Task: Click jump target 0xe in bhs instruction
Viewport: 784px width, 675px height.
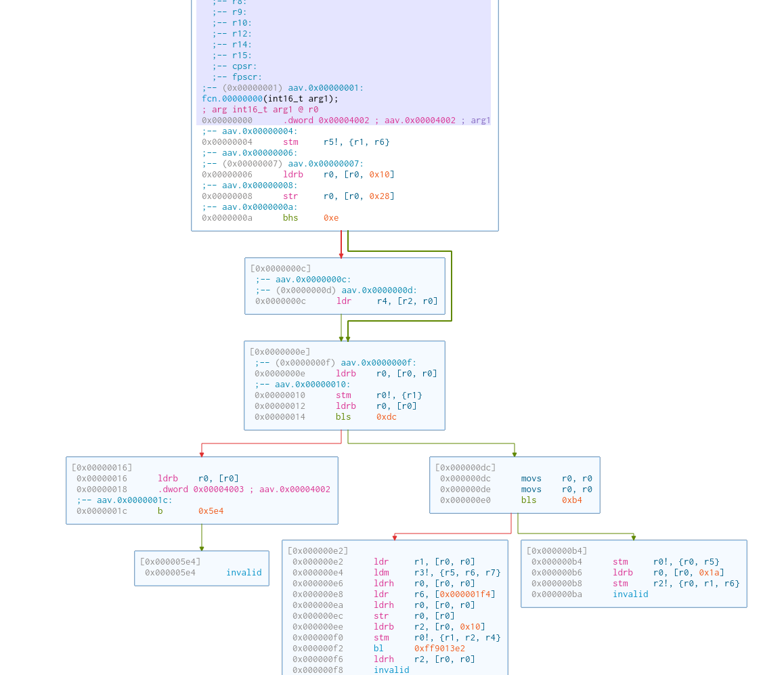Action: [x=330, y=218]
